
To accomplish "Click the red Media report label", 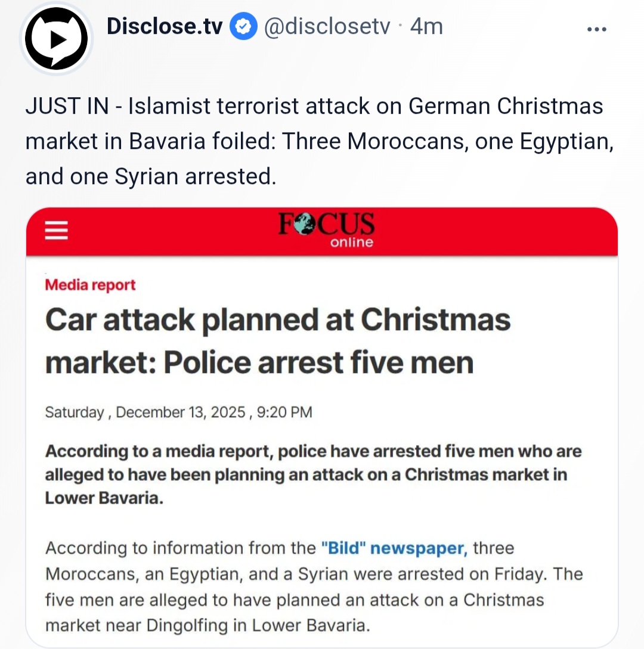I will coord(91,285).
